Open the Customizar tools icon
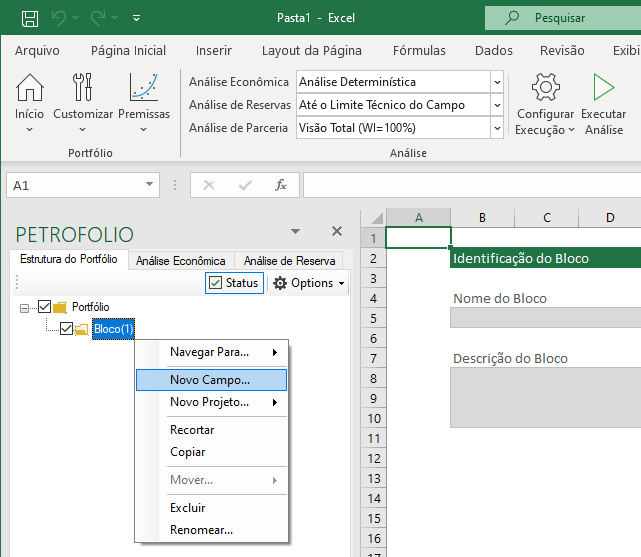This screenshot has height=557, width=641. coord(83,89)
